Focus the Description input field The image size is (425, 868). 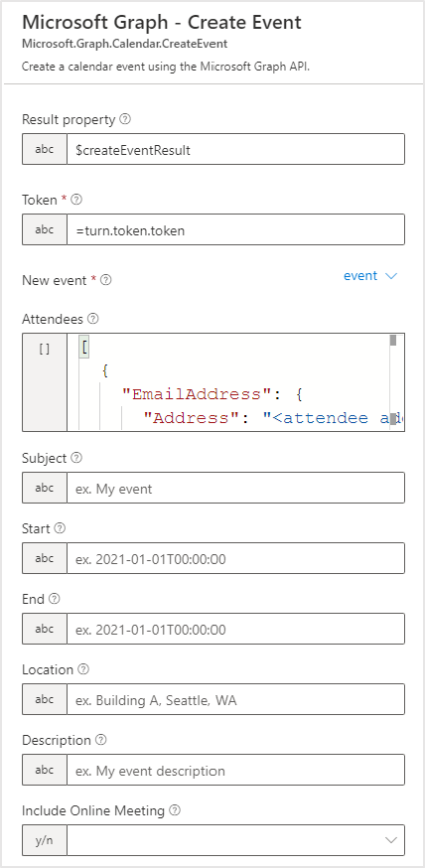point(235,770)
